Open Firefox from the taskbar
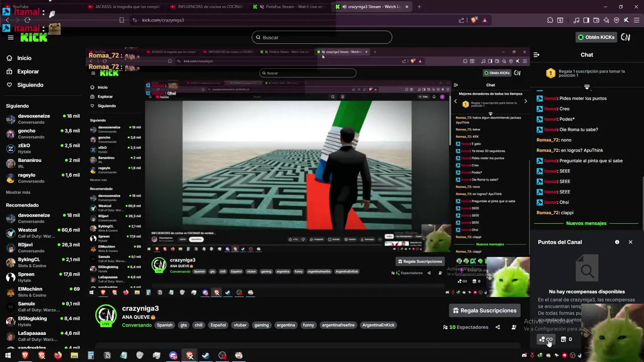The image size is (644, 362). click(x=58, y=355)
